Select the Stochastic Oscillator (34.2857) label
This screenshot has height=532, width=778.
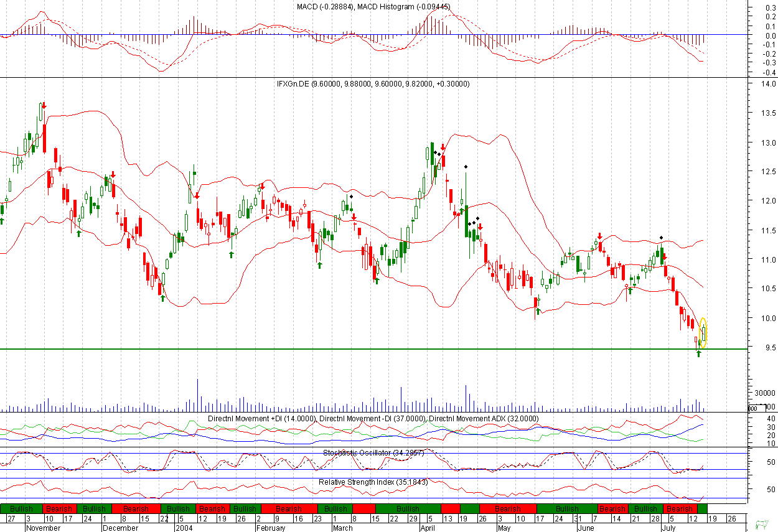tap(373, 453)
